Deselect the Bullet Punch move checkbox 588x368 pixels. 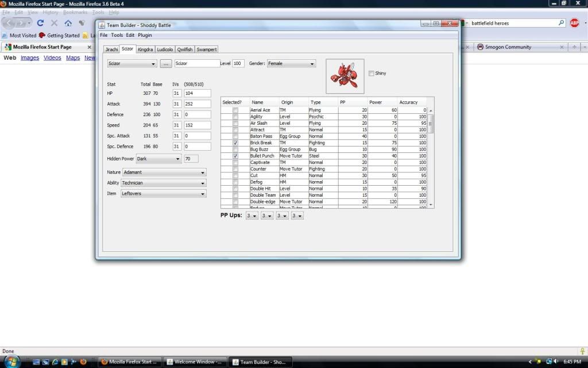tap(235, 156)
